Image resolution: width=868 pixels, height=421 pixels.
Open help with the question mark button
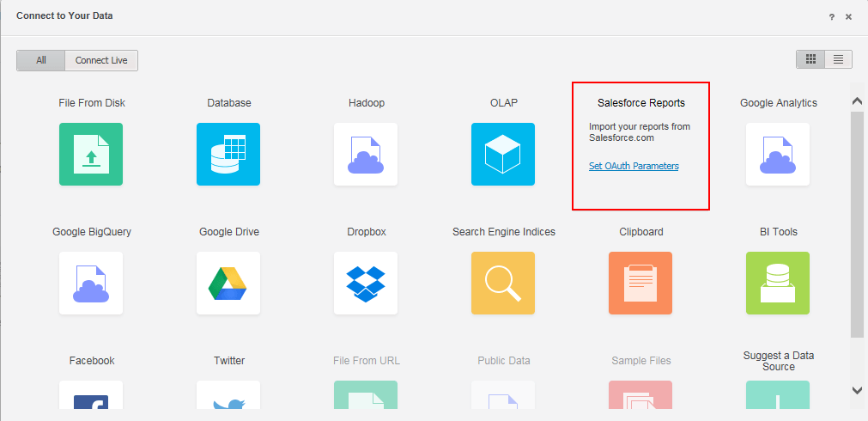coord(831,16)
